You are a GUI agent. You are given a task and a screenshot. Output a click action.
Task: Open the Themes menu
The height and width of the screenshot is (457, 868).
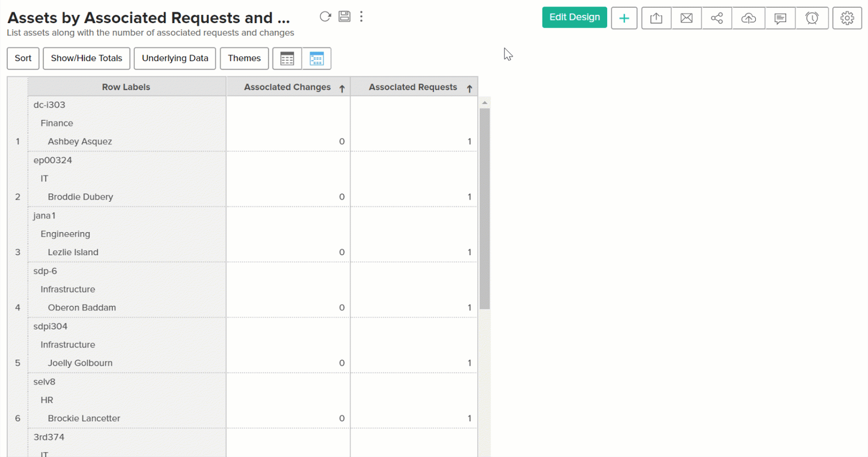(x=244, y=58)
